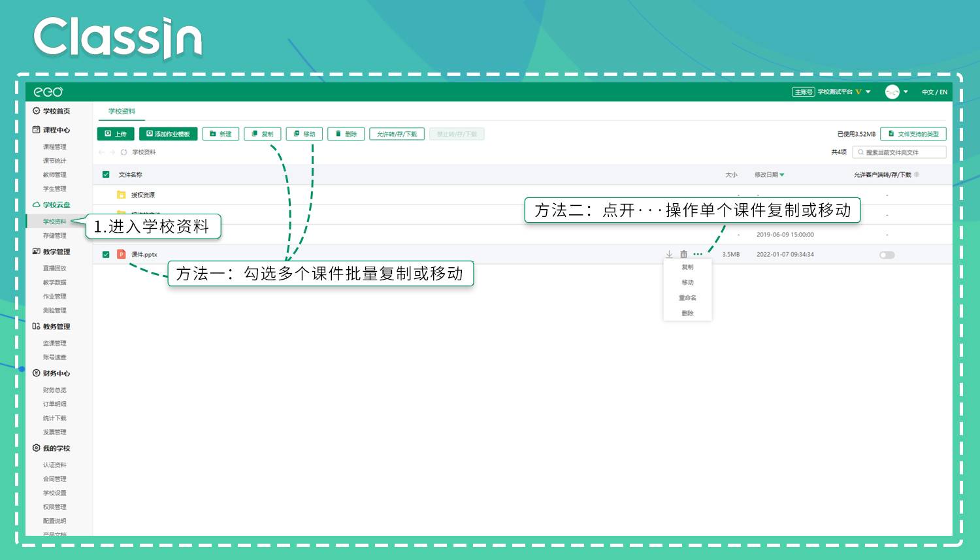Screen dimensions: 980x560
Task: Open 认证资料 in the sidebar
Action: (55, 465)
